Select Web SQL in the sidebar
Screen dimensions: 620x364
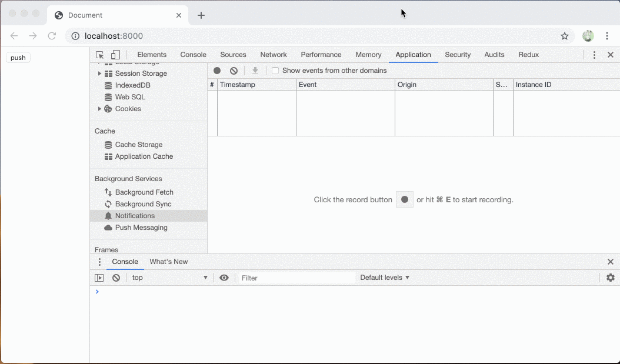[x=130, y=97]
